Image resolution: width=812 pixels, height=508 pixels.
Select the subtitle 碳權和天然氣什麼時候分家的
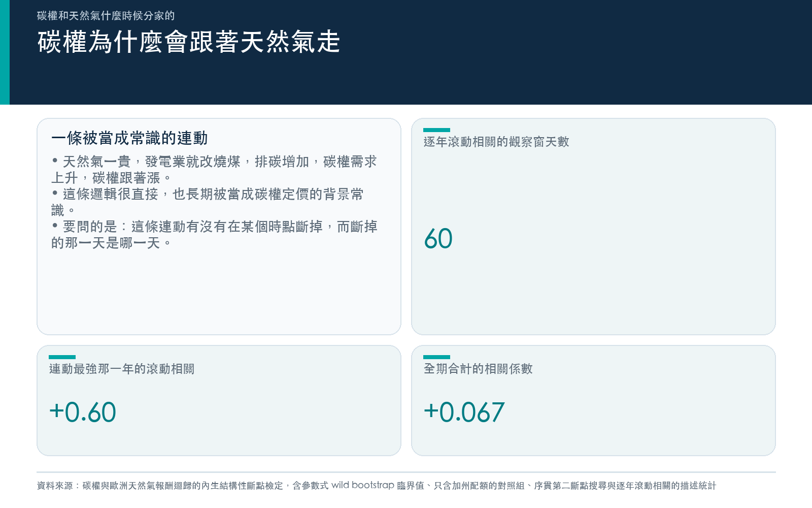click(x=106, y=16)
